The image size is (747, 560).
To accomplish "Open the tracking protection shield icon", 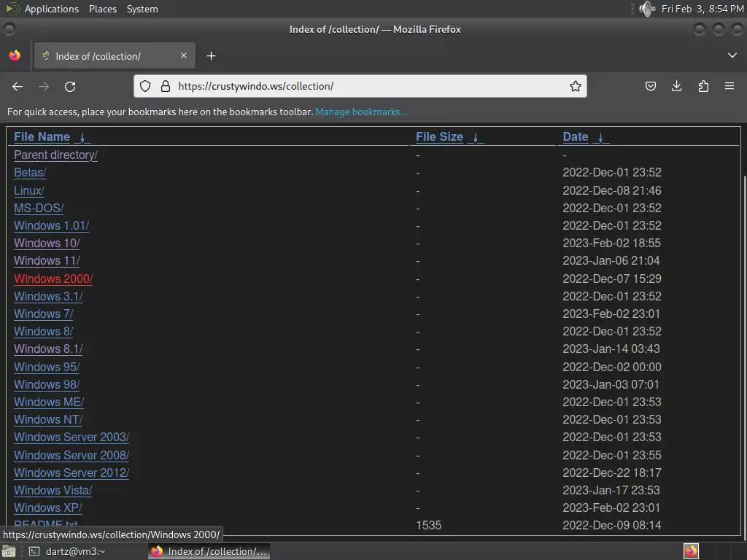I will 145,86.
